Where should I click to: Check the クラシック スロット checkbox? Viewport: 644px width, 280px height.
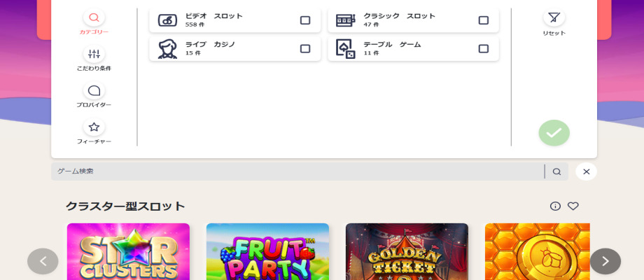[x=484, y=20]
